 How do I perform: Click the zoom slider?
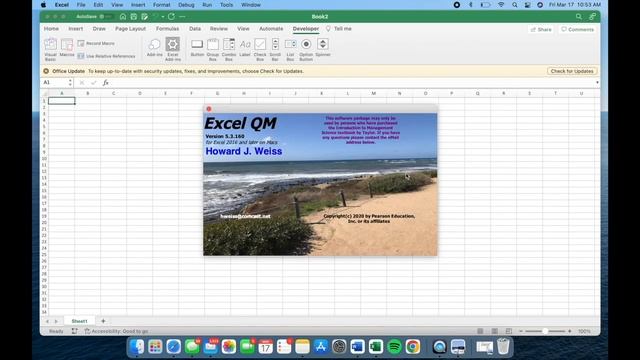(x=545, y=331)
